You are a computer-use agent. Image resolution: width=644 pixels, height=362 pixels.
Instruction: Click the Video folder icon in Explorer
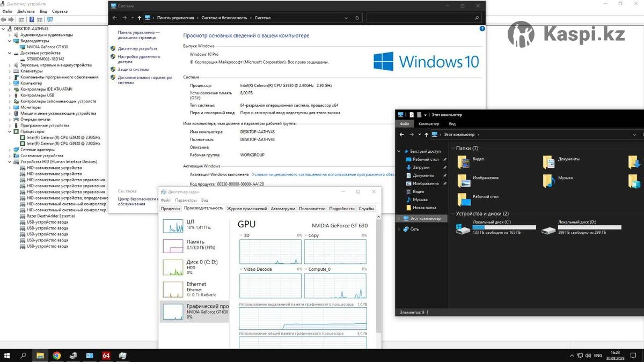click(464, 161)
